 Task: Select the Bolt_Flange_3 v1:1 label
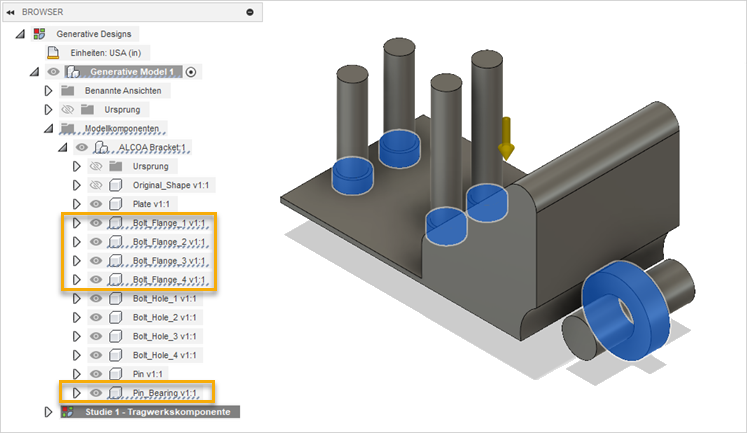[x=169, y=261]
